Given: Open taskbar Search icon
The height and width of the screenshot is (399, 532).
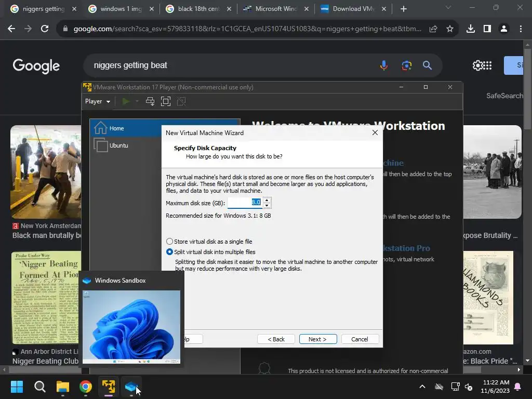Looking at the screenshot, I should [39, 387].
